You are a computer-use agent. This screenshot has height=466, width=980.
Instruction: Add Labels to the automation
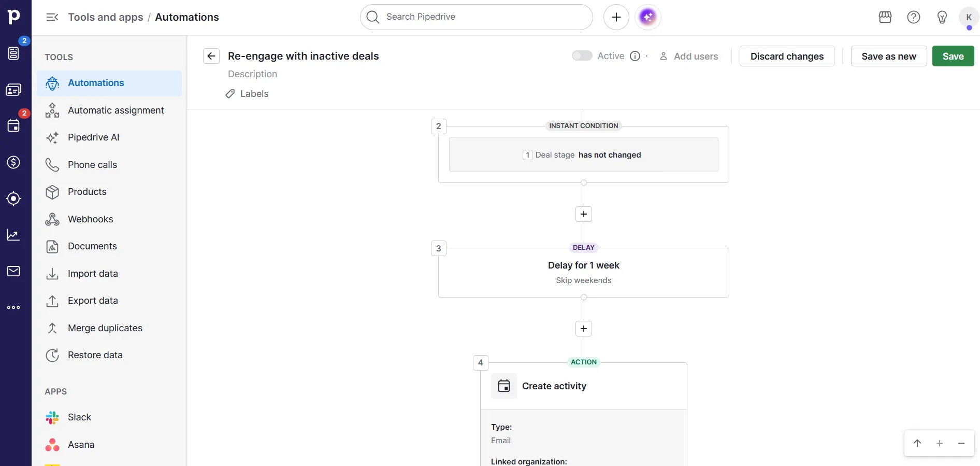[247, 94]
